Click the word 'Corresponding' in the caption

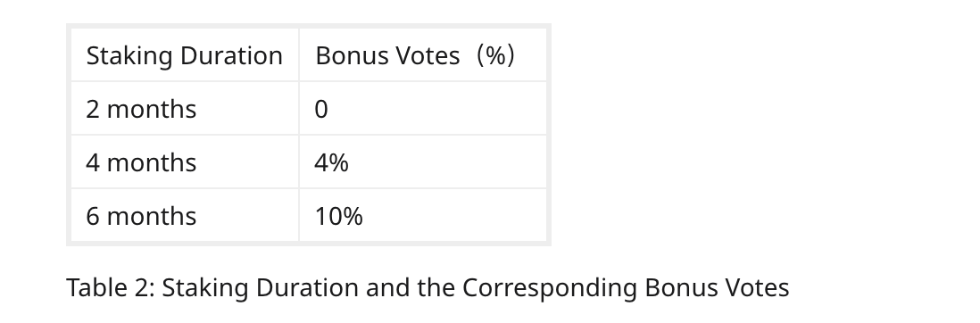point(550,288)
